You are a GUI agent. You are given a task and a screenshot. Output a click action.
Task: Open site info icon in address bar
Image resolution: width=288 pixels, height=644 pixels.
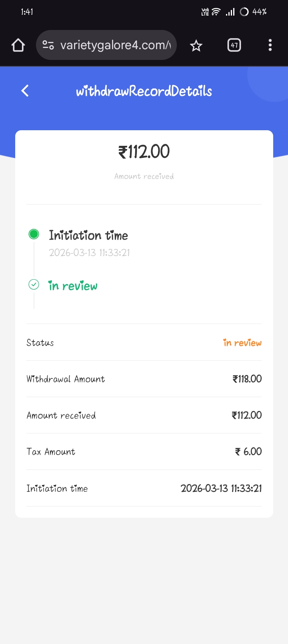click(48, 45)
